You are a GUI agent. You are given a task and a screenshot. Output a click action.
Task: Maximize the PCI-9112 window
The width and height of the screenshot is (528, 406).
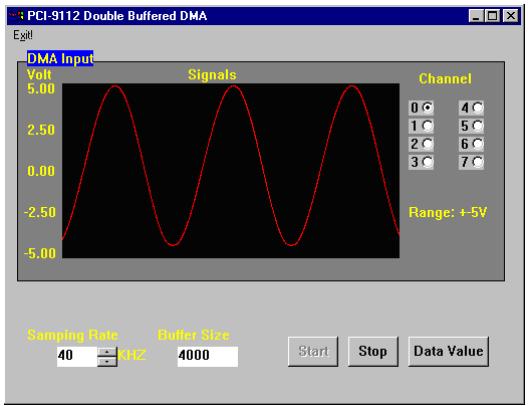tap(492, 16)
